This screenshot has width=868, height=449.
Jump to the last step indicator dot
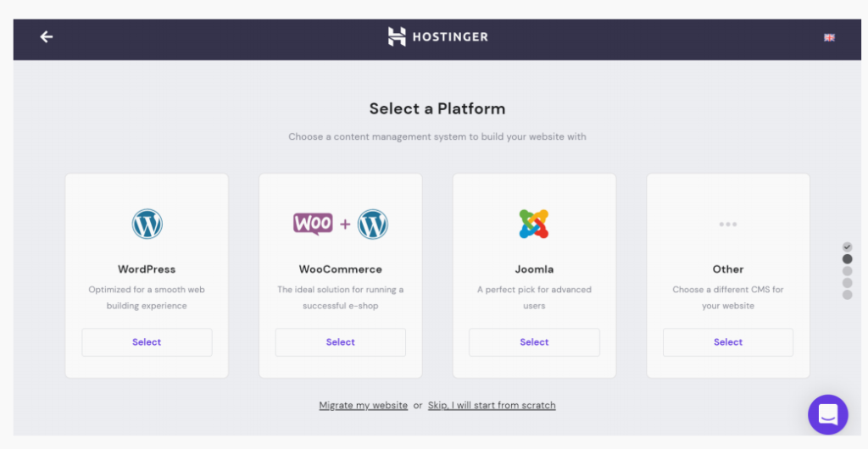(x=847, y=295)
